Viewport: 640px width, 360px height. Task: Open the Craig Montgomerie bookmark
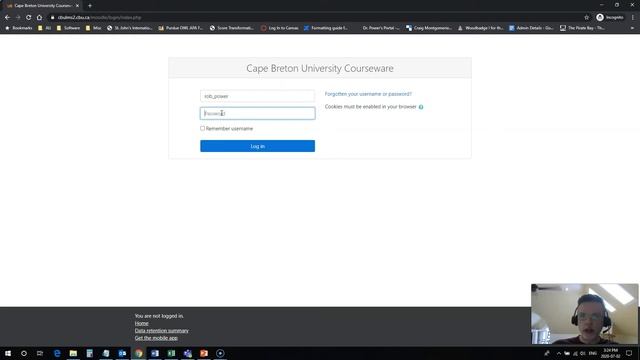click(x=429, y=28)
